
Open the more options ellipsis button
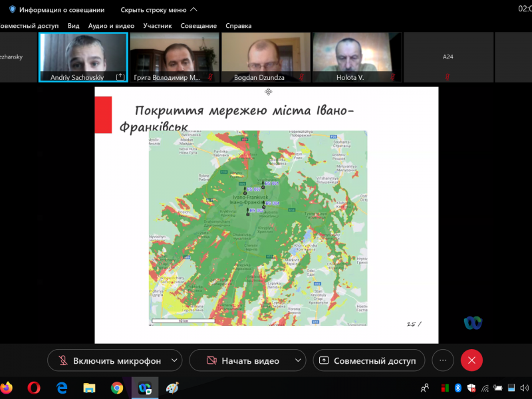click(443, 360)
